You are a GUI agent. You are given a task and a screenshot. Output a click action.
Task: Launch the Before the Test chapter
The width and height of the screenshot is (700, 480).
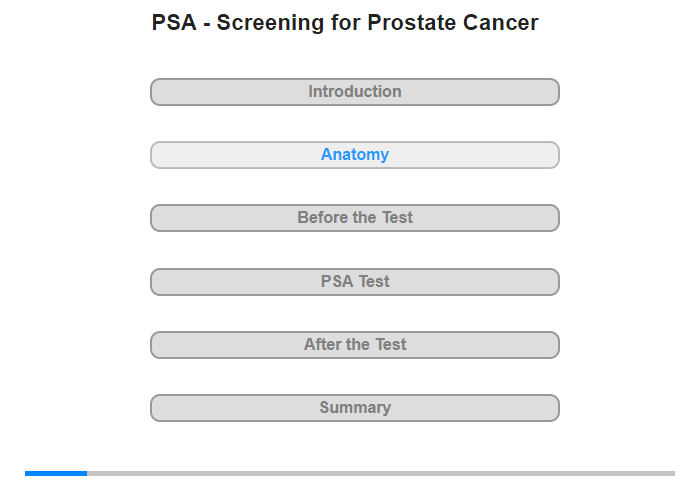click(x=354, y=218)
